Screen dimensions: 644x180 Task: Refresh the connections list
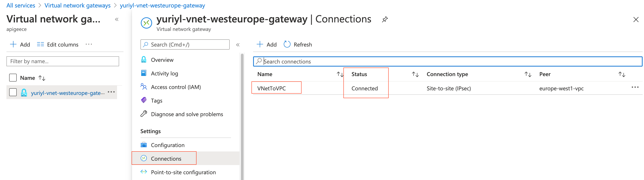[298, 44]
